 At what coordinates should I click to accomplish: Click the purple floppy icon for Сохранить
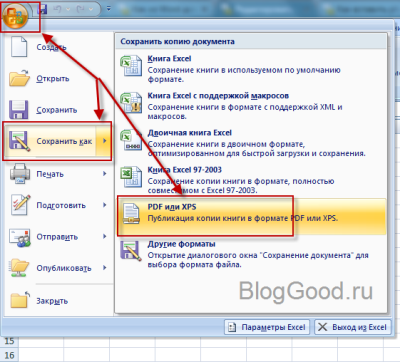(x=19, y=110)
